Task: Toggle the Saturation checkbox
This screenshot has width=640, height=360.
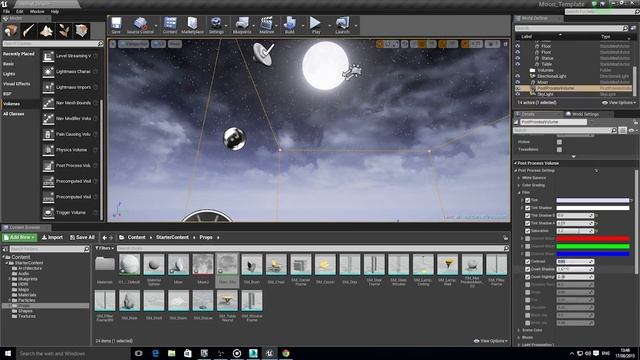Action: [x=527, y=231]
